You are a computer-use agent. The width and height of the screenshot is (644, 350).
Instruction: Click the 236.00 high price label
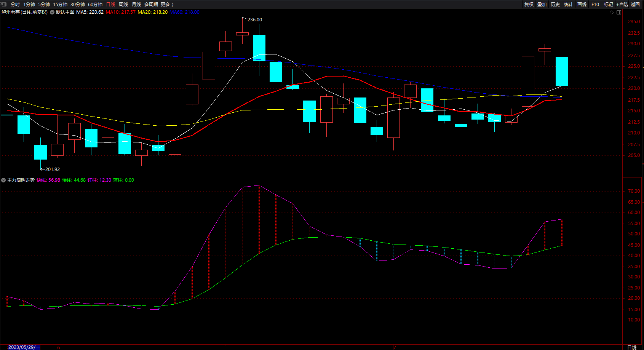click(x=255, y=20)
